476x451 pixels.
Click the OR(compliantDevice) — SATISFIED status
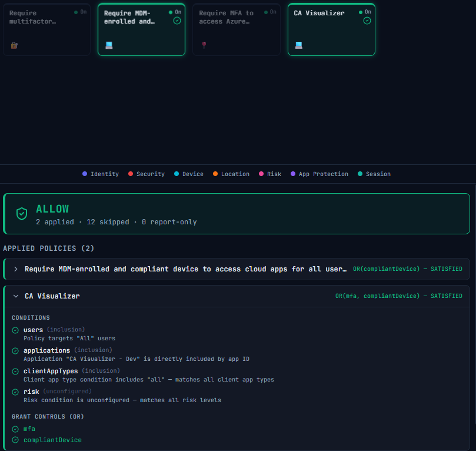coord(407,269)
